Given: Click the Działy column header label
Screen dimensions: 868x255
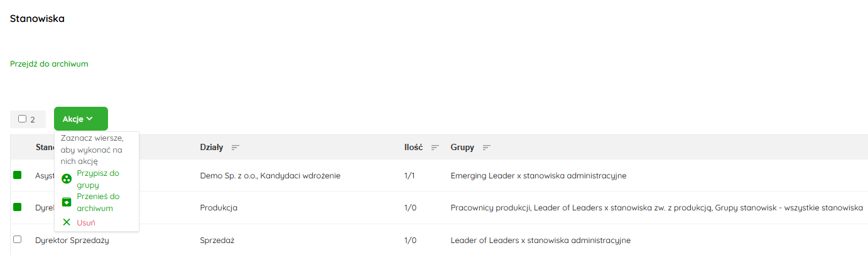Looking at the screenshot, I should pyautogui.click(x=211, y=148).
